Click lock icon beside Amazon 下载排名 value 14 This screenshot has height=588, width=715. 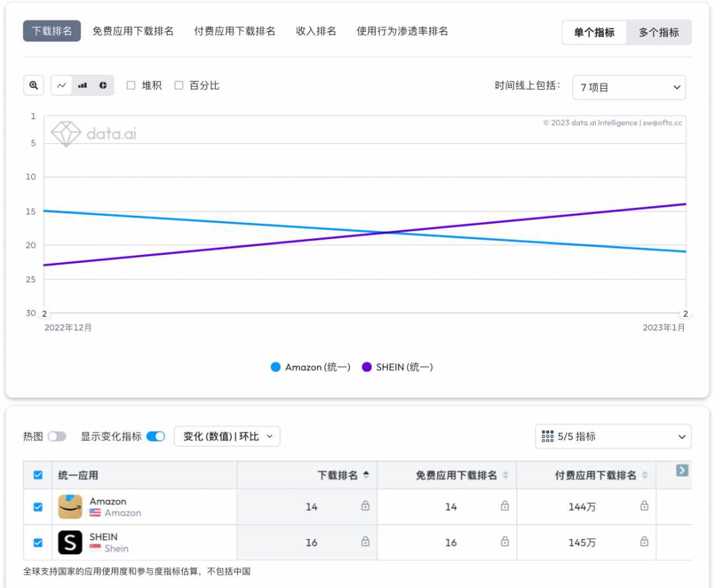point(365,505)
